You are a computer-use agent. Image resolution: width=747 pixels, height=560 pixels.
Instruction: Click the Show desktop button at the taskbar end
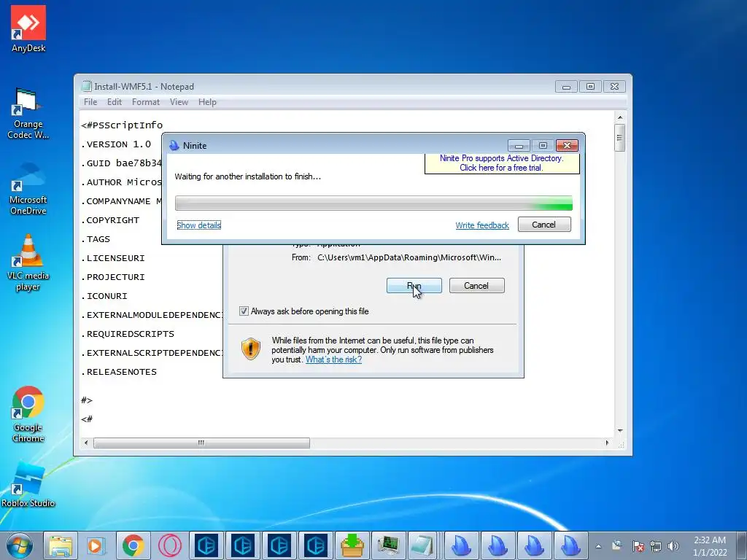point(742,545)
